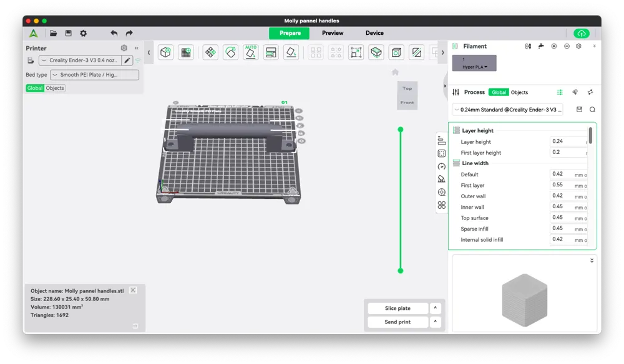
Task: Add a model with the cube-plus tool
Action: click(x=165, y=52)
